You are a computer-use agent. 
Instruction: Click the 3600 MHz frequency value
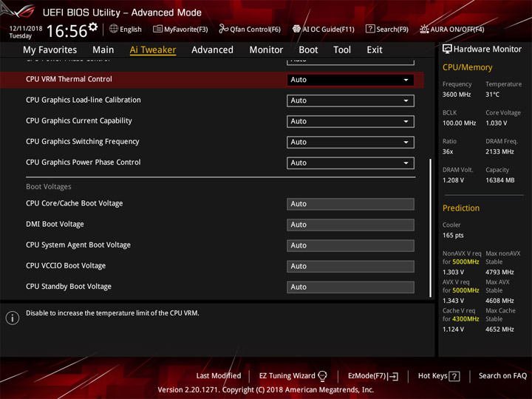(x=457, y=95)
